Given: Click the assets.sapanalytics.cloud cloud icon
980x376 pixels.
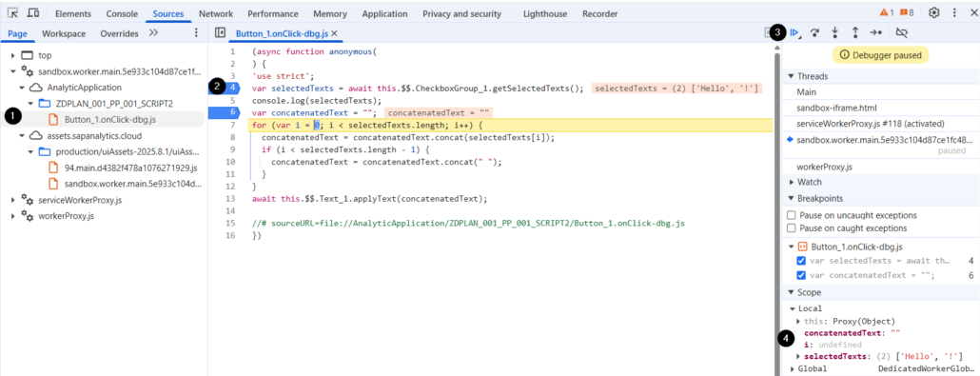Looking at the screenshot, I should [36, 136].
